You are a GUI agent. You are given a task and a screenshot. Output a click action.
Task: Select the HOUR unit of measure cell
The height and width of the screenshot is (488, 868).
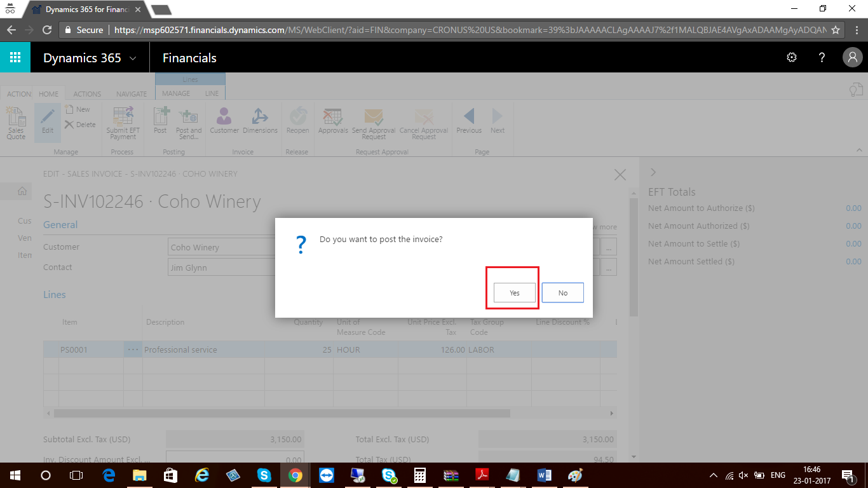point(366,349)
